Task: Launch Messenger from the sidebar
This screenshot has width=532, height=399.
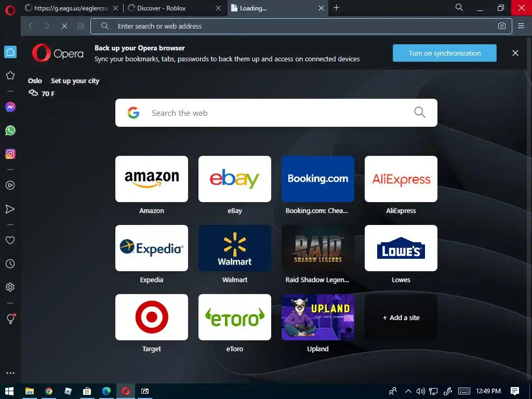Action: pyautogui.click(x=10, y=107)
